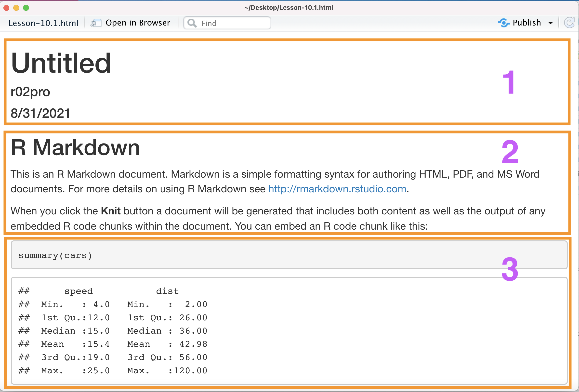Click the Publish dropdown chevron arrow
The image size is (579, 392).
pos(552,22)
